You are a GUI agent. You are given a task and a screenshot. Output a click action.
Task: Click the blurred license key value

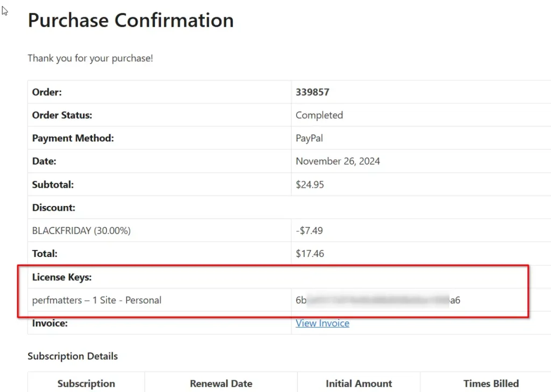[378, 300]
